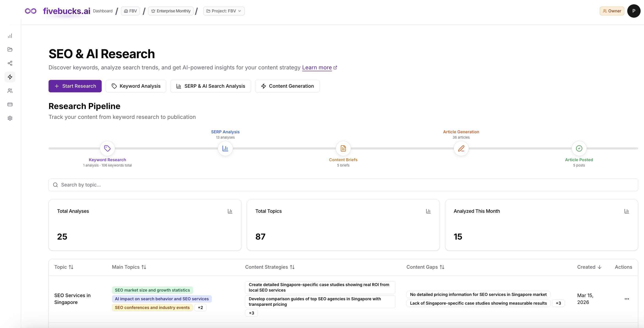Image resolution: width=644 pixels, height=328 pixels.
Task: Expand the Project: FBV dropdown
Action: tap(224, 11)
